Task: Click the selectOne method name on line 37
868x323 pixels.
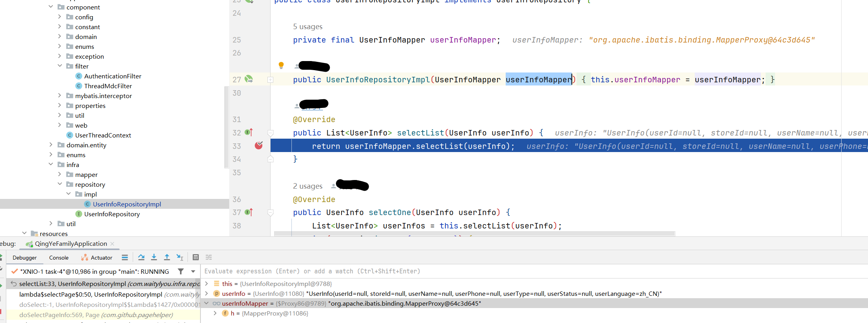Action: point(389,212)
